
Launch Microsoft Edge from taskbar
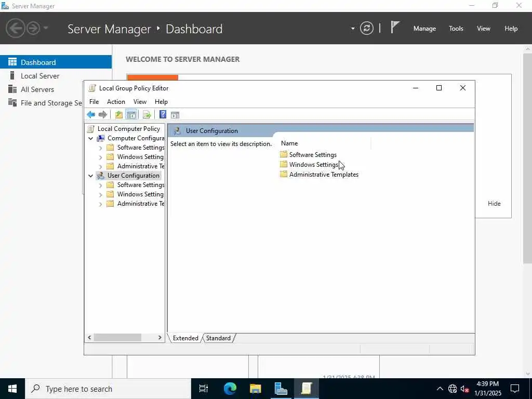click(x=230, y=389)
